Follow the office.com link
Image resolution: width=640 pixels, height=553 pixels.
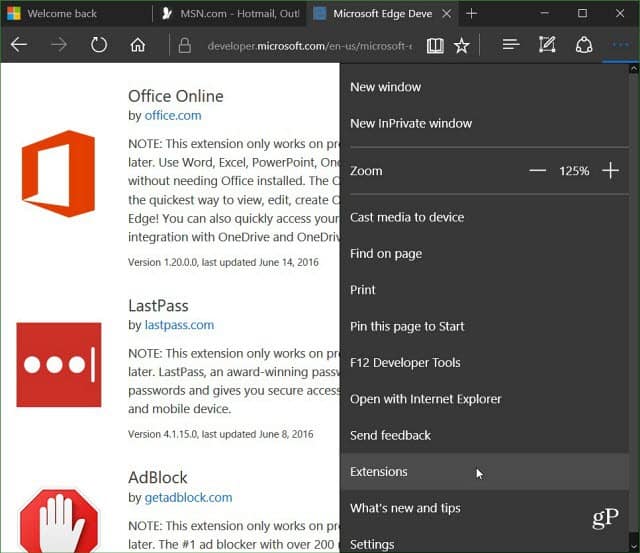(173, 115)
